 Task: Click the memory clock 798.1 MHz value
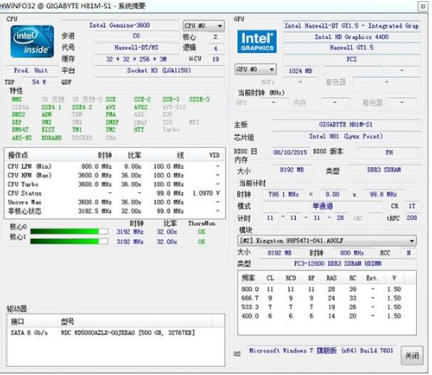click(283, 194)
